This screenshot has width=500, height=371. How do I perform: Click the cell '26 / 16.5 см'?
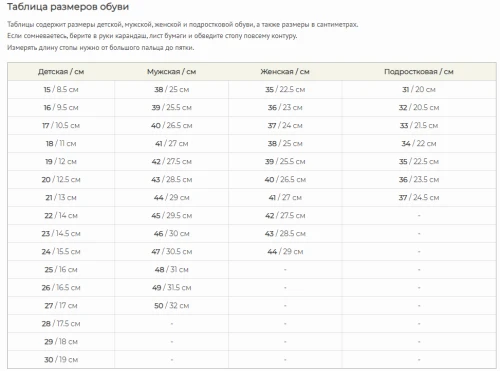click(x=61, y=288)
